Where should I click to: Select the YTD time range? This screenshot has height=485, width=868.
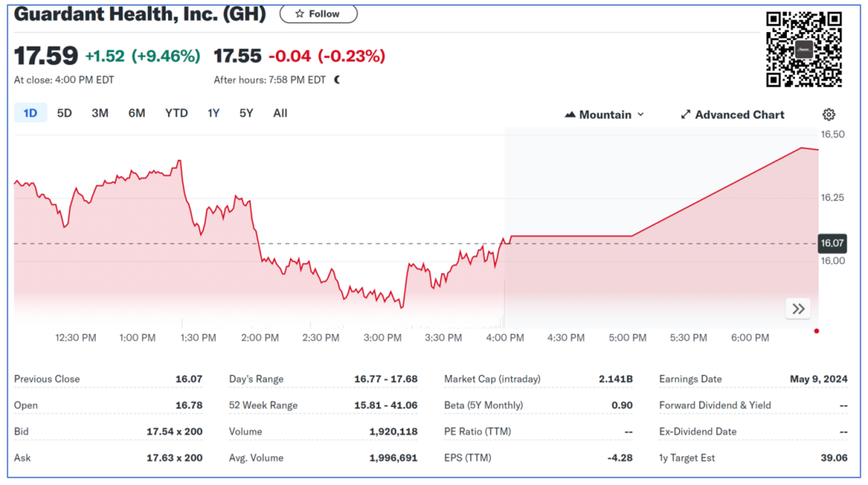(176, 113)
